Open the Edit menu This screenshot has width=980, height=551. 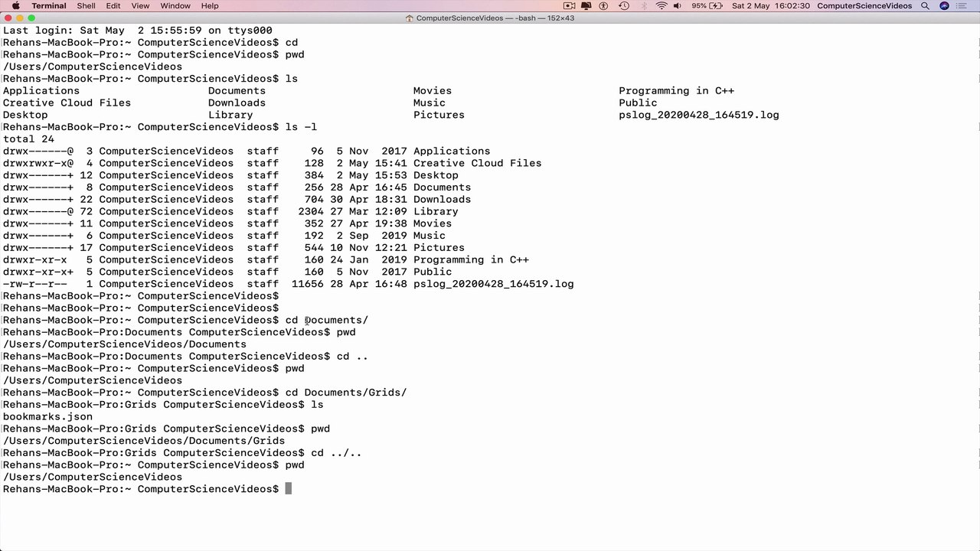click(113, 5)
